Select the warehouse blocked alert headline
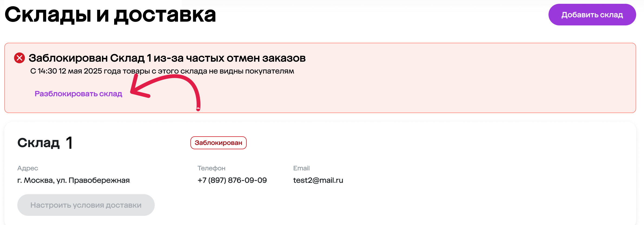 tap(167, 58)
